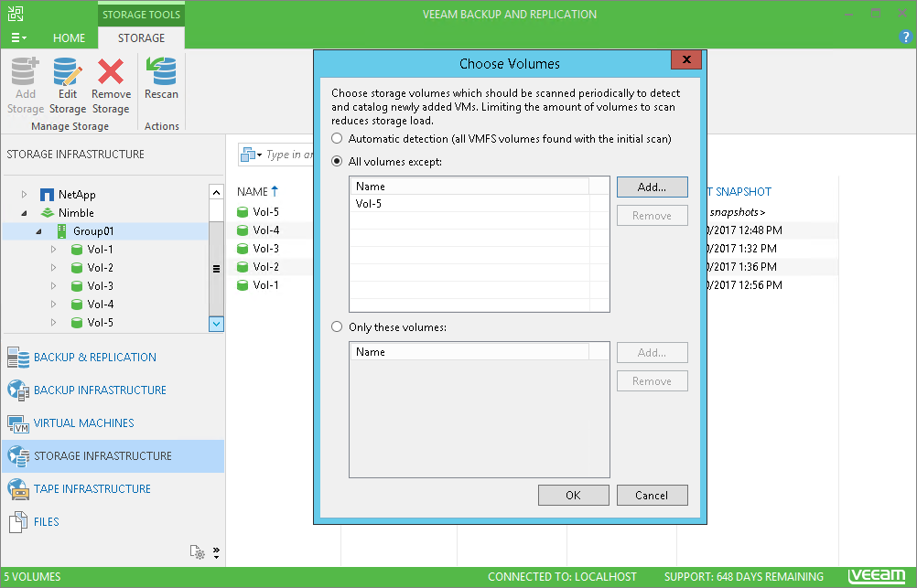This screenshot has width=917, height=588.
Task: Click the Vol-2 volume icon in the tree
Action: pyautogui.click(x=76, y=268)
